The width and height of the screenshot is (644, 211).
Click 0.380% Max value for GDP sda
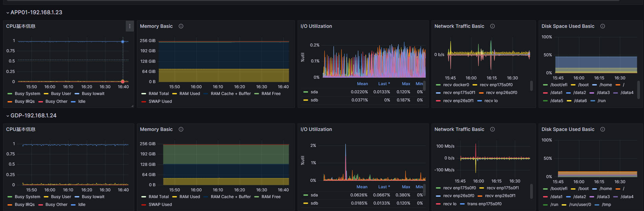[403, 195]
